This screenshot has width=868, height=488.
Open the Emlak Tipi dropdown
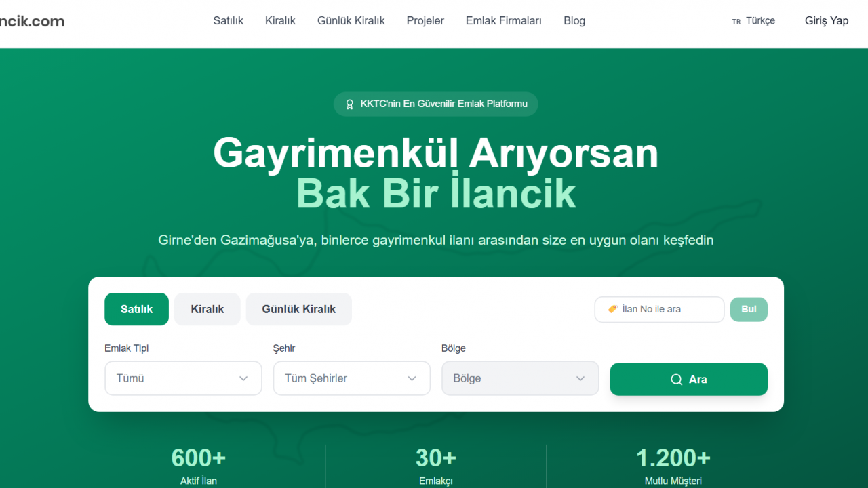pyautogui.click(x=183, y=378)
